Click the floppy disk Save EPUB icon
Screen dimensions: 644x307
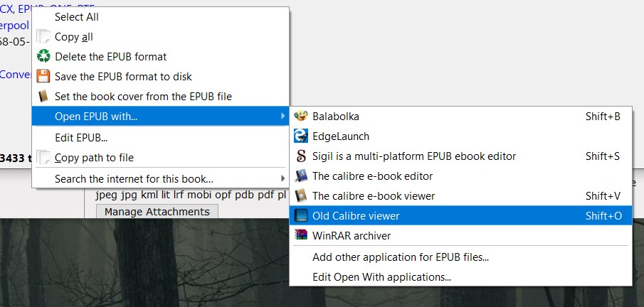point(44,76)
